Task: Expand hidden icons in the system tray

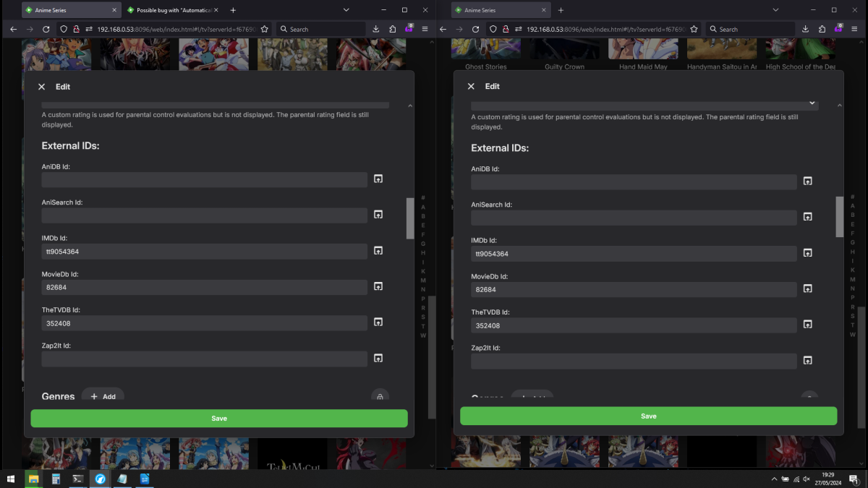Action: pyautogui.click(x=773, y=479)
